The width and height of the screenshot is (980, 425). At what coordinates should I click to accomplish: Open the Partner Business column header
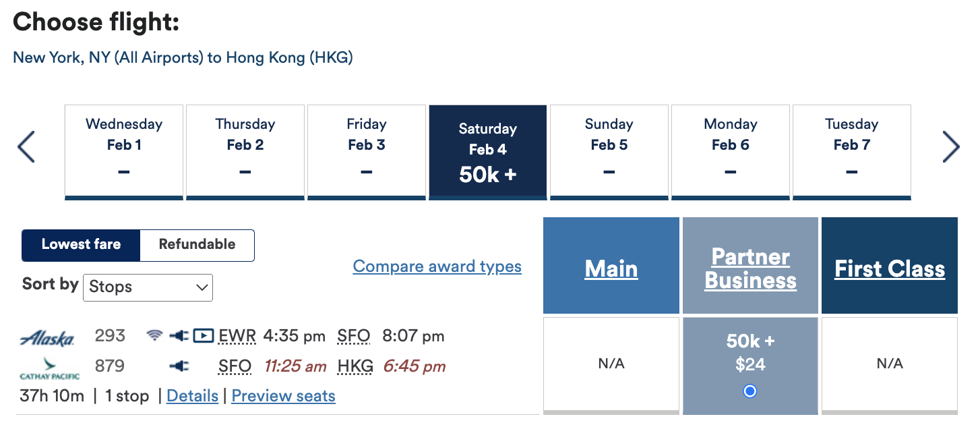point(750,268)
